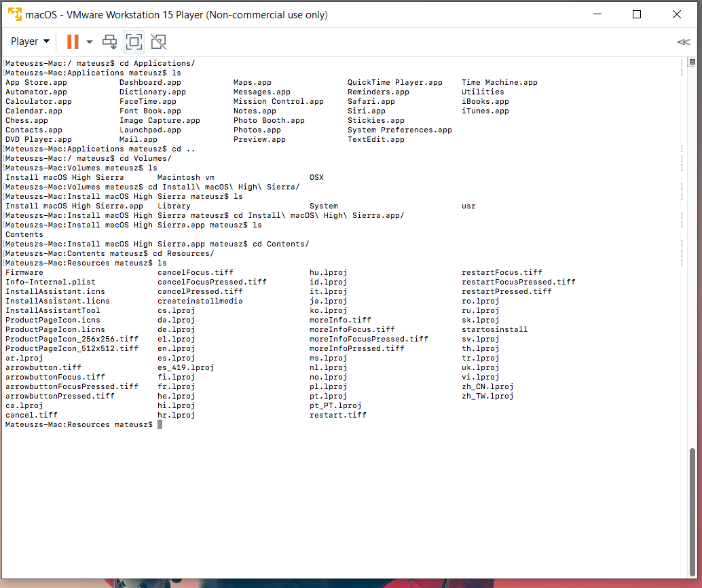Select the Firmware entry
Image resolution: width=702 pixels, height=588 pixels.
24,272
